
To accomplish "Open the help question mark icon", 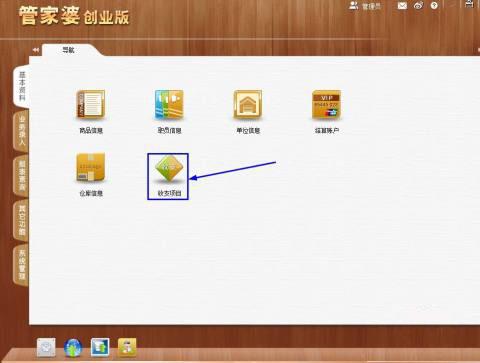I will click(x=434, y=6).
